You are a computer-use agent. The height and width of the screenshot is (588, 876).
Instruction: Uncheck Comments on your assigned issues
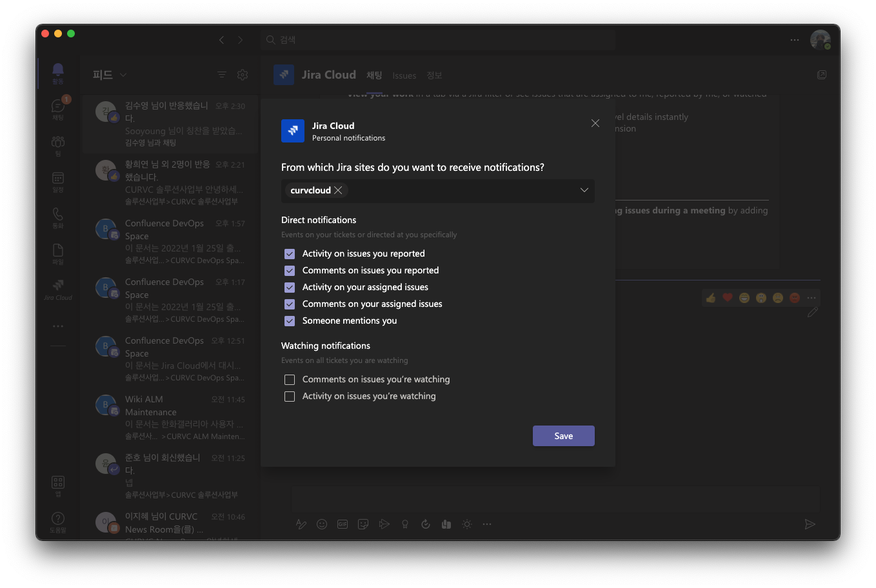290,304
